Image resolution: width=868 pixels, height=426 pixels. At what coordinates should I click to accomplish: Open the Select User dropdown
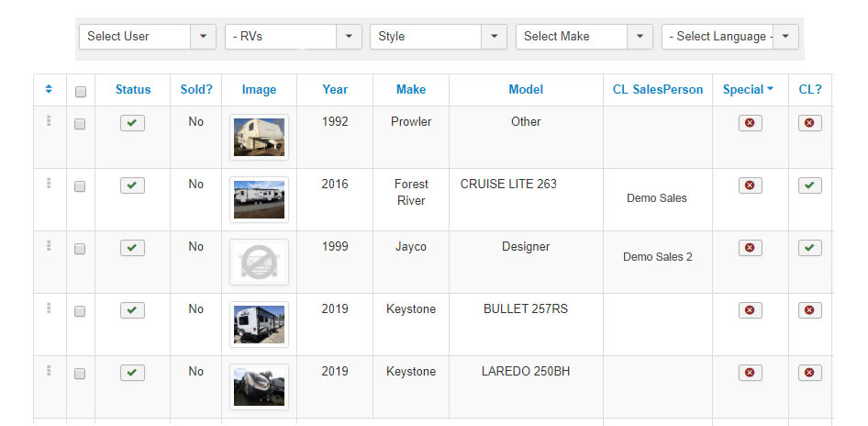[147, 37]
